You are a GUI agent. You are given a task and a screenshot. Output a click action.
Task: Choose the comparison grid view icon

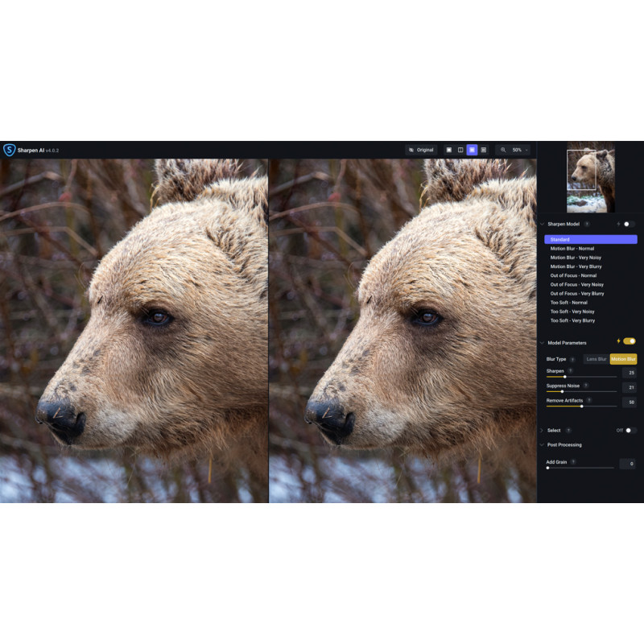coord(483,150)
